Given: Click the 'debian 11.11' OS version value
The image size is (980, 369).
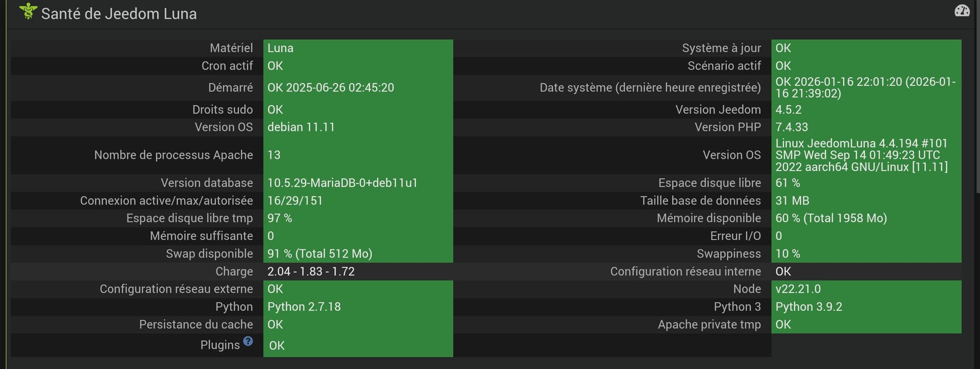Looking at the screenshot, I should [301, 127].
